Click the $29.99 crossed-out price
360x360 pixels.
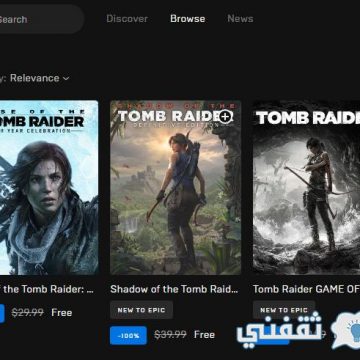pyautogui.click(x=28, y=313)
